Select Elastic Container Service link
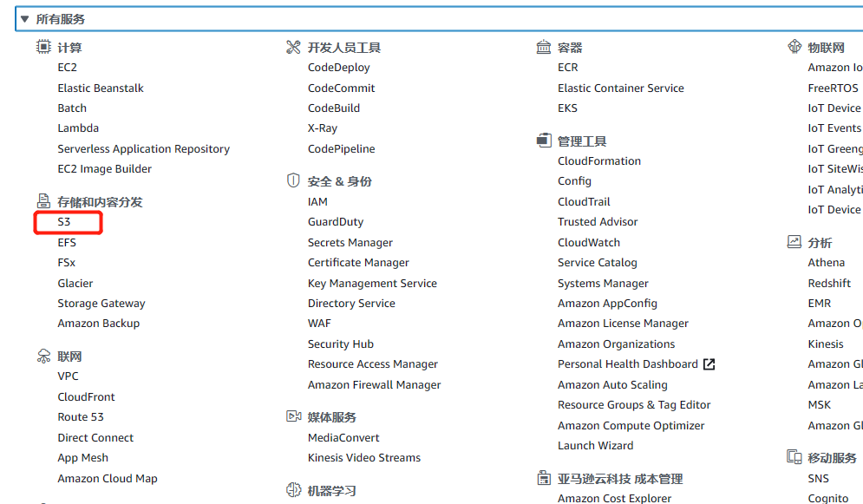863x504 pixels. point(620,88)
